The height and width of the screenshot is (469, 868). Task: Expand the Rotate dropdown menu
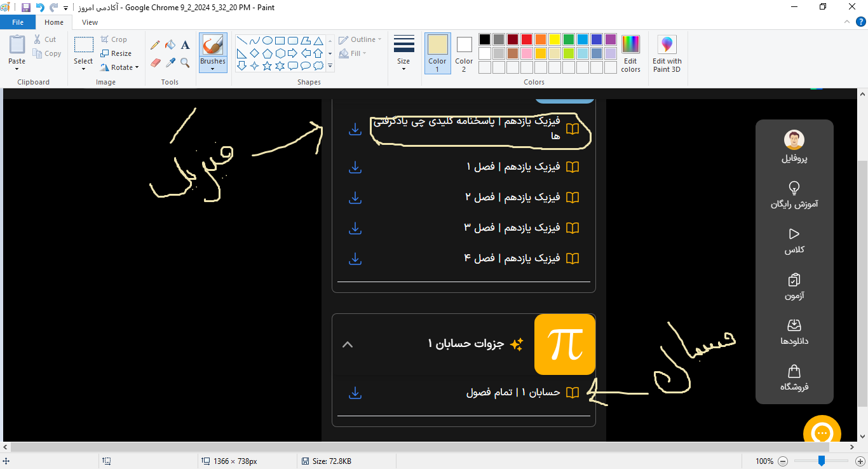point(121,67)
